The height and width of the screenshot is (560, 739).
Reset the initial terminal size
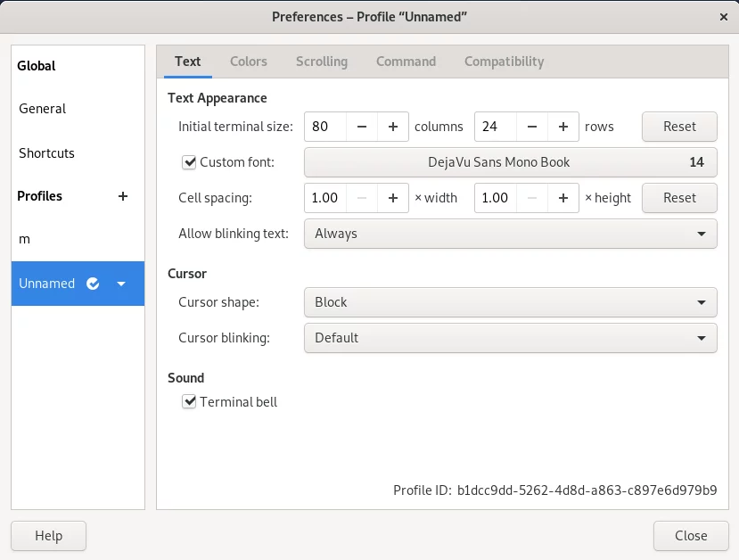pyautogui.click(x=679, y=127)
